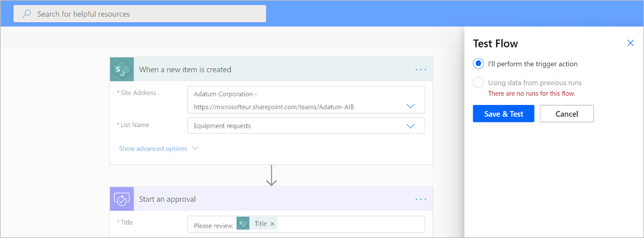The image size is (644, 238).
Task: Click the Cancel button
Action: [567, 113]
